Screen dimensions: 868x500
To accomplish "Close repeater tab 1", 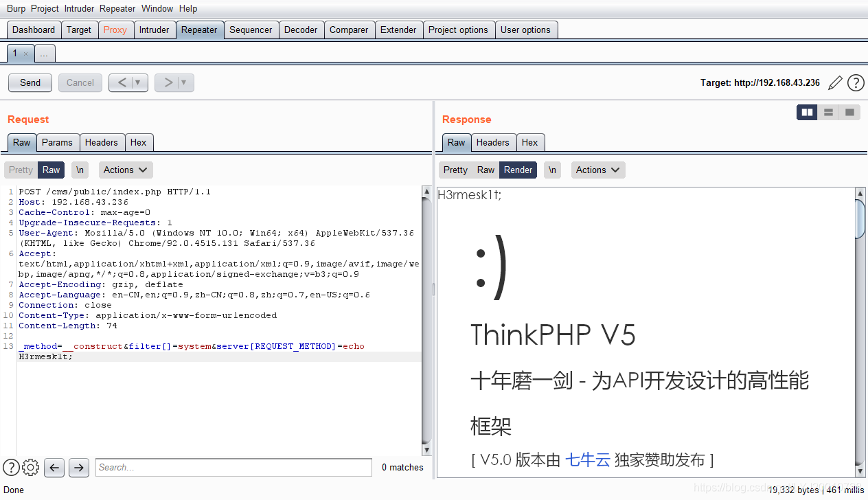I will point(25,54).
